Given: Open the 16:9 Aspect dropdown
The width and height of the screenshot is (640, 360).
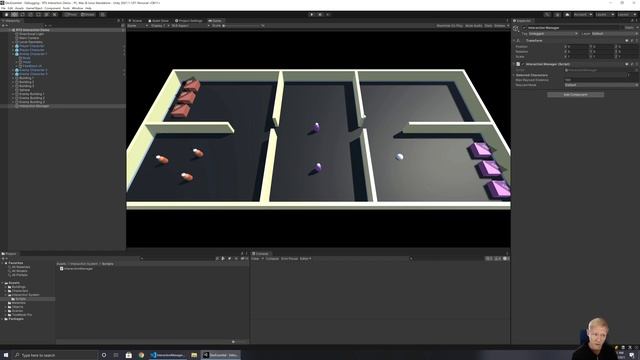Looking at the screenshot, I should point(190,26).
